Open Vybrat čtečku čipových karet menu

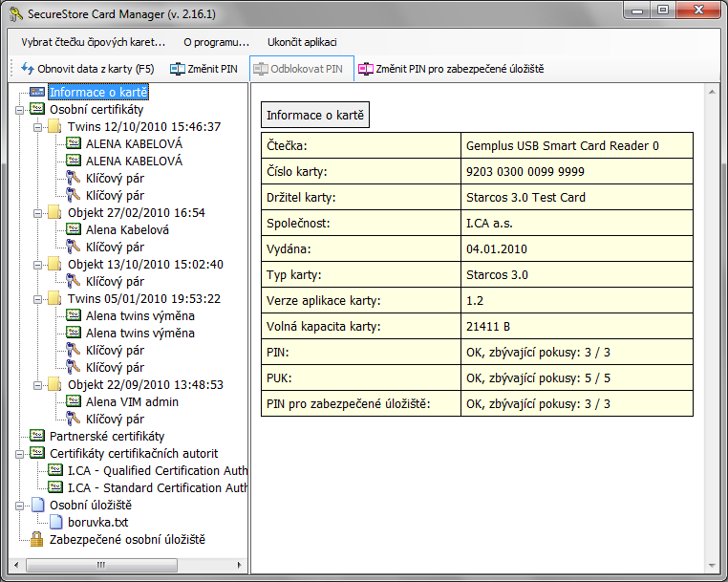[93, 42]
